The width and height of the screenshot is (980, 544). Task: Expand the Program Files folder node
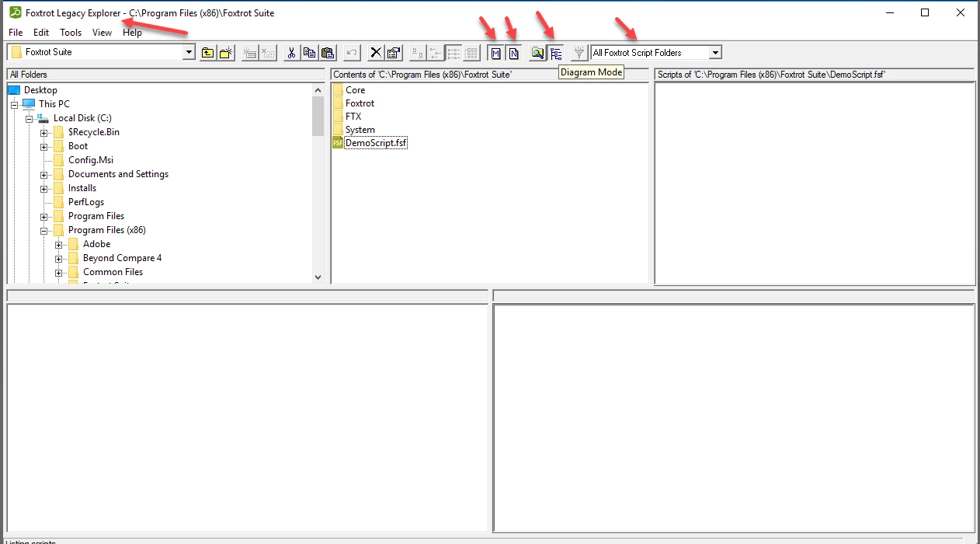click(x=44, y=216)
